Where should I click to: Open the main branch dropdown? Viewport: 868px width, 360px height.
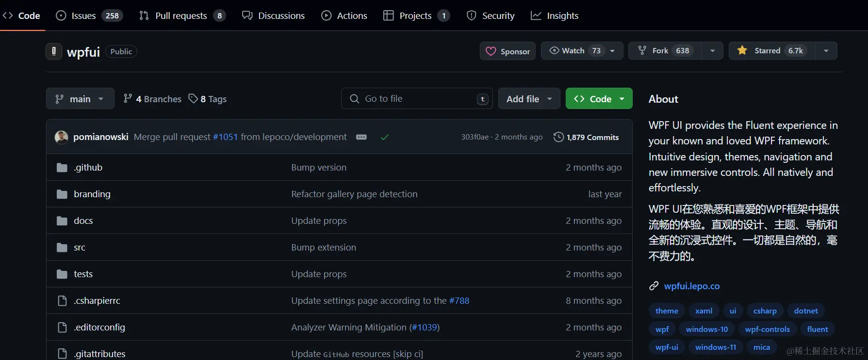tap(80, 98)
